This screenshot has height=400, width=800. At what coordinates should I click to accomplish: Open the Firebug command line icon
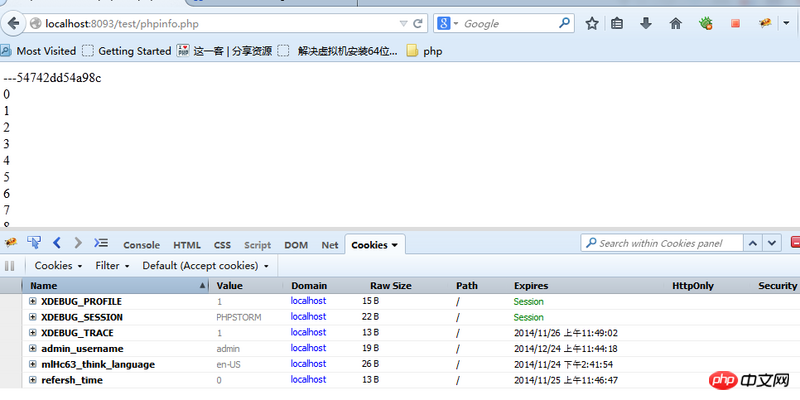[x=101, y=243]
